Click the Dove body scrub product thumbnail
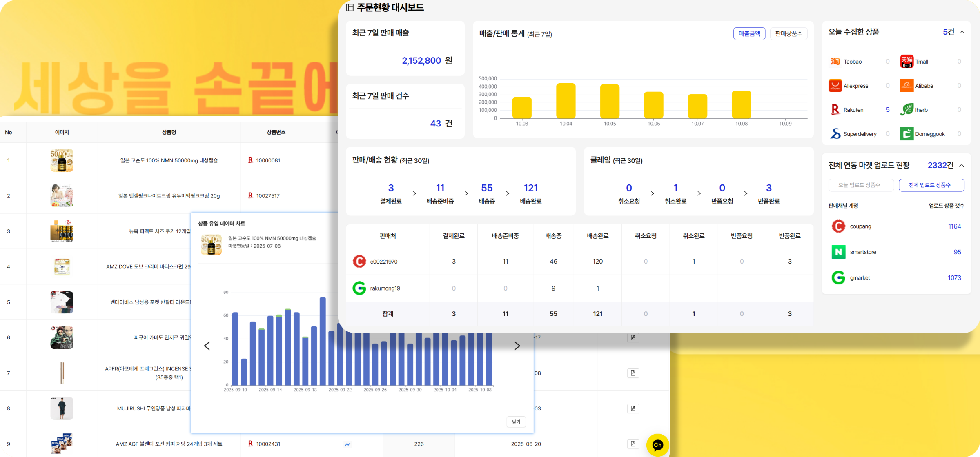Viewport: 980px width, 457px height. (x=62, y=267)
